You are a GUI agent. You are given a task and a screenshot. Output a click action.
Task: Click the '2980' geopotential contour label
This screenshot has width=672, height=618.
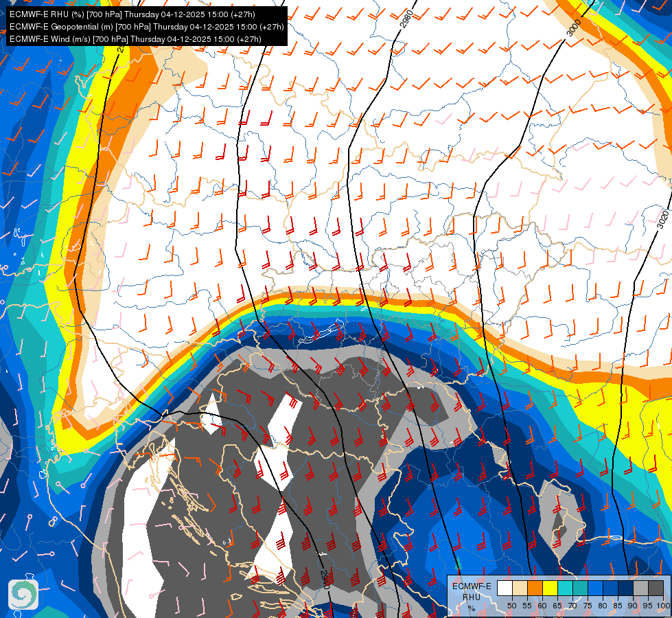pos(406,19)
